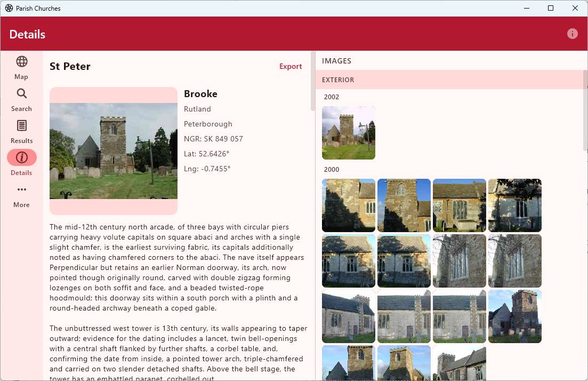The width and height of the screenshot is (588, 381).
Task: Select the Brooke place name
Action: click(x=200, y=94)
